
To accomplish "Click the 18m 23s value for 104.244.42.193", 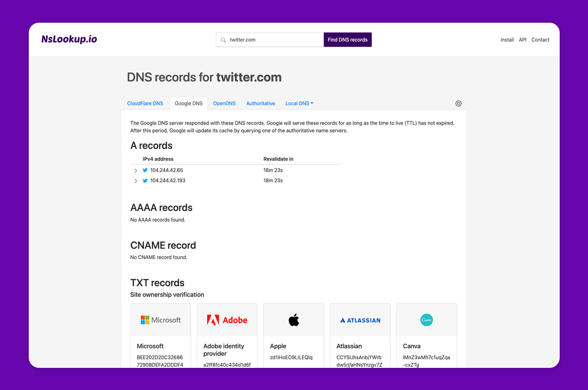I will [x=273, y=181].
